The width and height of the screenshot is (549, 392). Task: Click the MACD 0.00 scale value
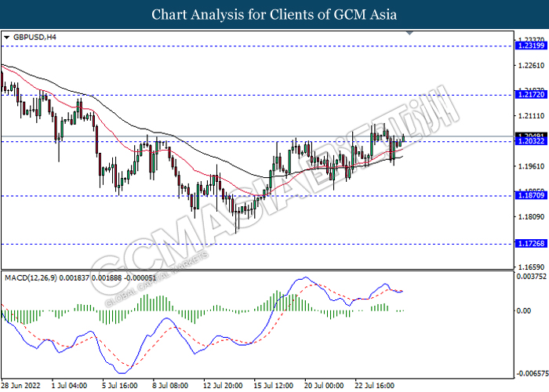click(x=524, y=310)
